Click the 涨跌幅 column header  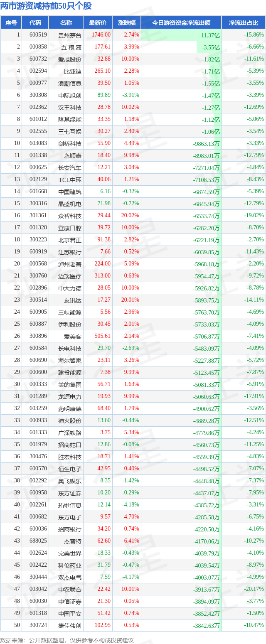126,23
